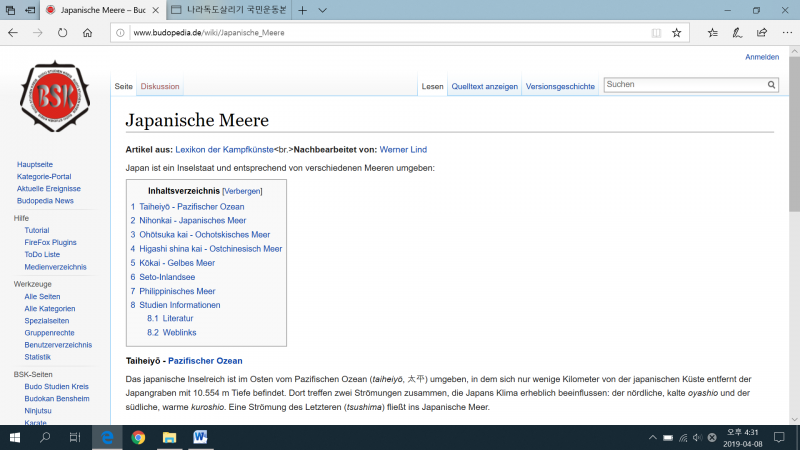Viewport: 800px width, 450px height.
Task: Switch to the Korean-titled second tab
Action: [x=230, y=10]
